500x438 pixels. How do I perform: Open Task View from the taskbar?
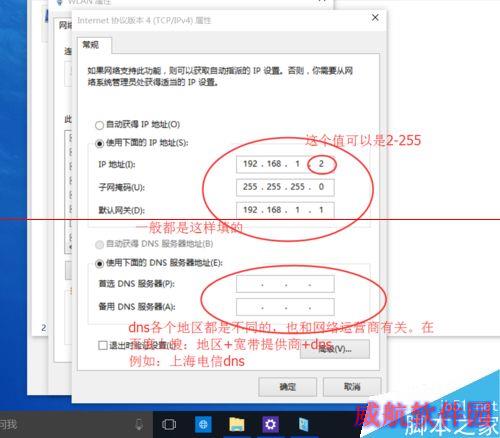click(x=169, y=424)
